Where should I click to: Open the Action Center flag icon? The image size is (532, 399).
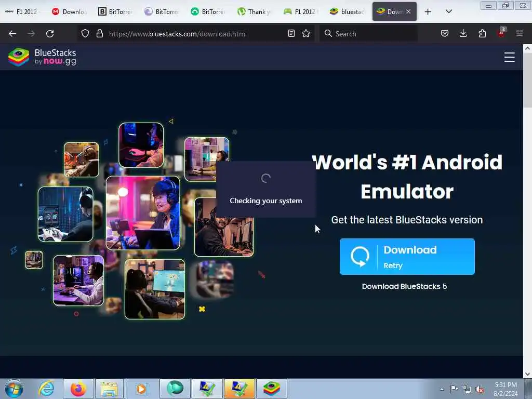[x=454, y=389]
